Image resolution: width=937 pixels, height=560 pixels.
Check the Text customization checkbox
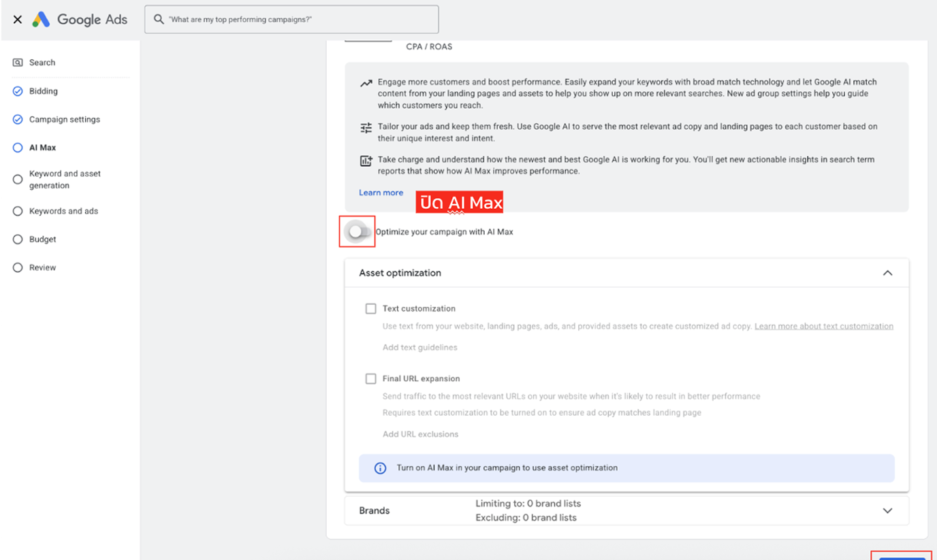370,308
